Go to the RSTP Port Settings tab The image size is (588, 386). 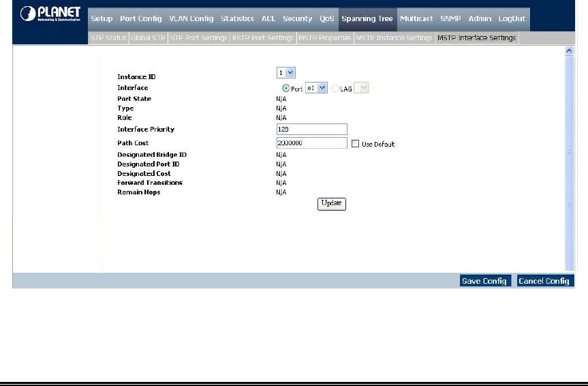pyautogui.click(x=262, y=38)
